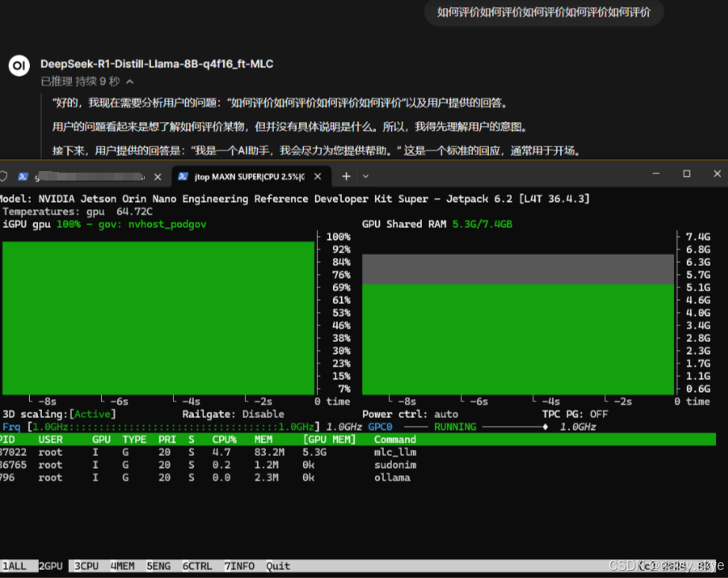Screen dimensions: 728x578
Task: Open new terminal tab with plus
Action: [x=346, y=176]
